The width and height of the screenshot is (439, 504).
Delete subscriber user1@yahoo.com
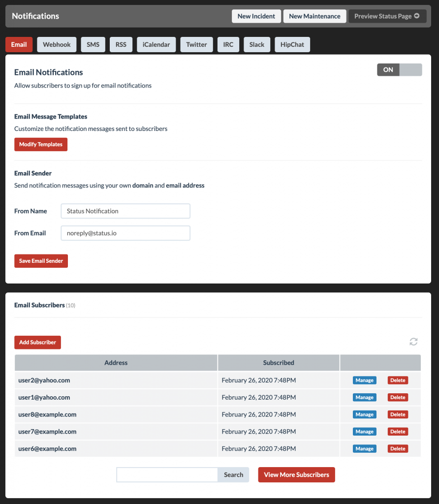coord(398,397)
